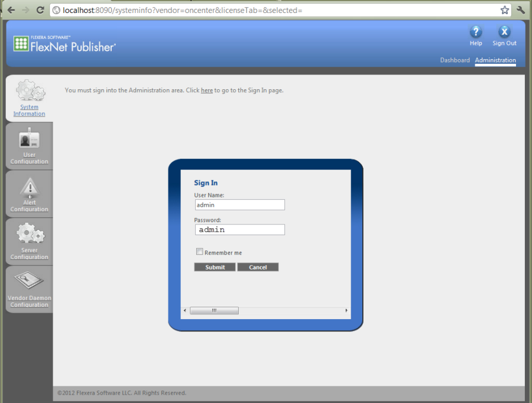
Task: Reload the page with the refresh icon
Action: 40,10
